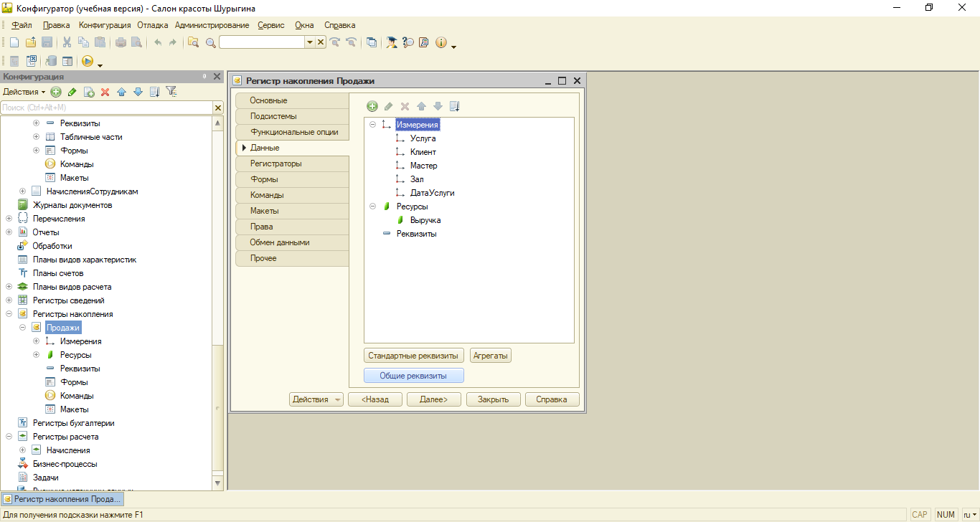Click the Print icon in main toolbar
The width and height of the screenshot is (980, 522).
click(x=121, y=42)
